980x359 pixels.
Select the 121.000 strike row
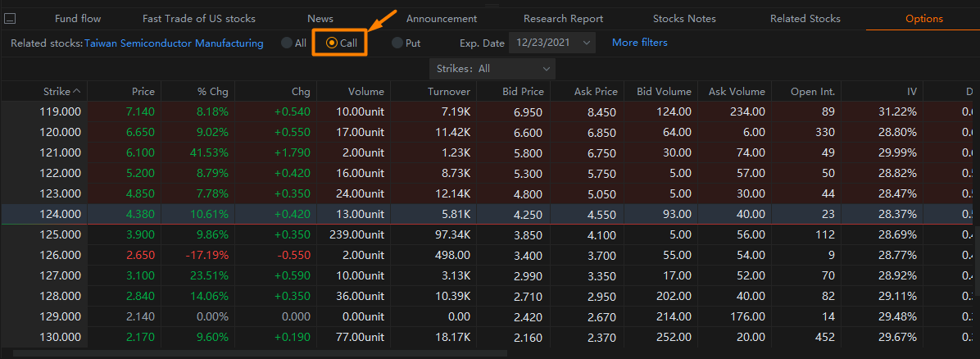[488, 152]
